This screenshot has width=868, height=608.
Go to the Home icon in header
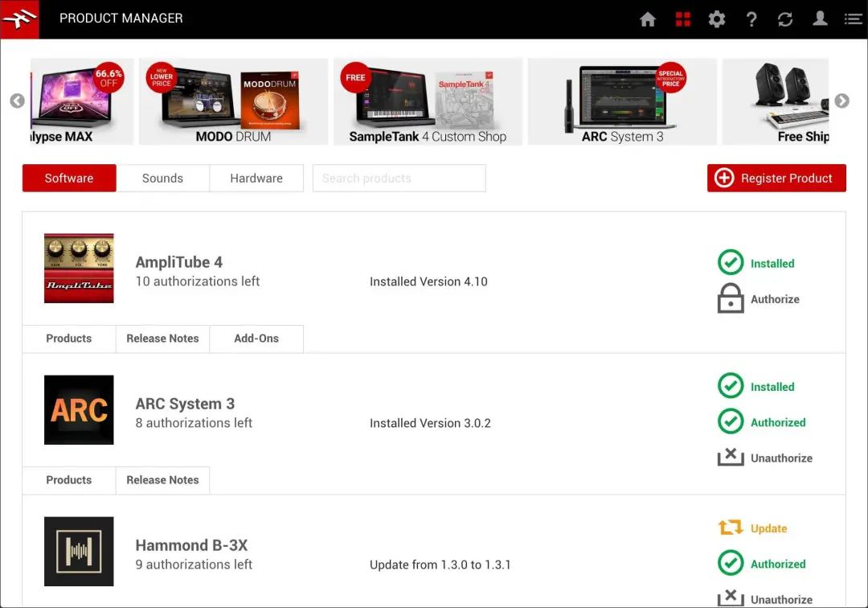[647, 19]
